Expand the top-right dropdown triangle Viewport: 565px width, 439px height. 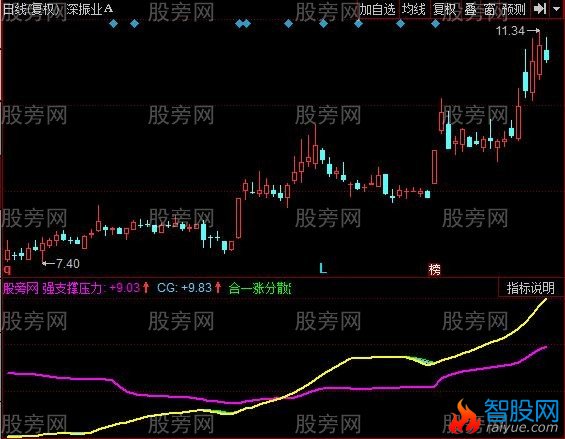[556, 8]
